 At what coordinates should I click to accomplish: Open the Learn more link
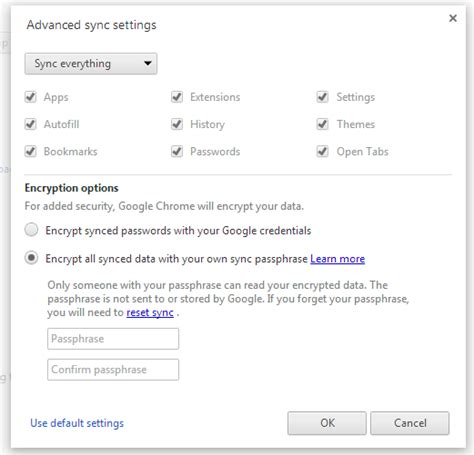[x=337, y=259]
